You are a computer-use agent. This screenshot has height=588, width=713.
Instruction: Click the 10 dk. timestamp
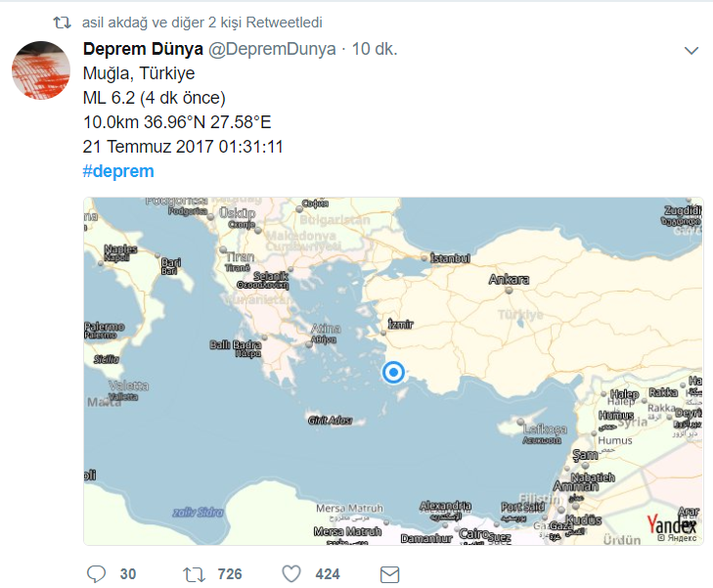[375, 49]
